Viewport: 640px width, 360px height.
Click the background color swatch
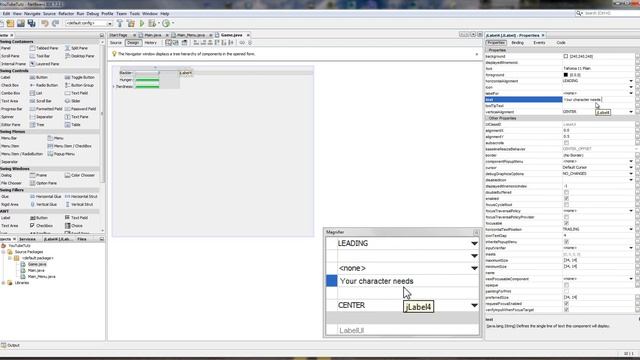tap(566, 56)
